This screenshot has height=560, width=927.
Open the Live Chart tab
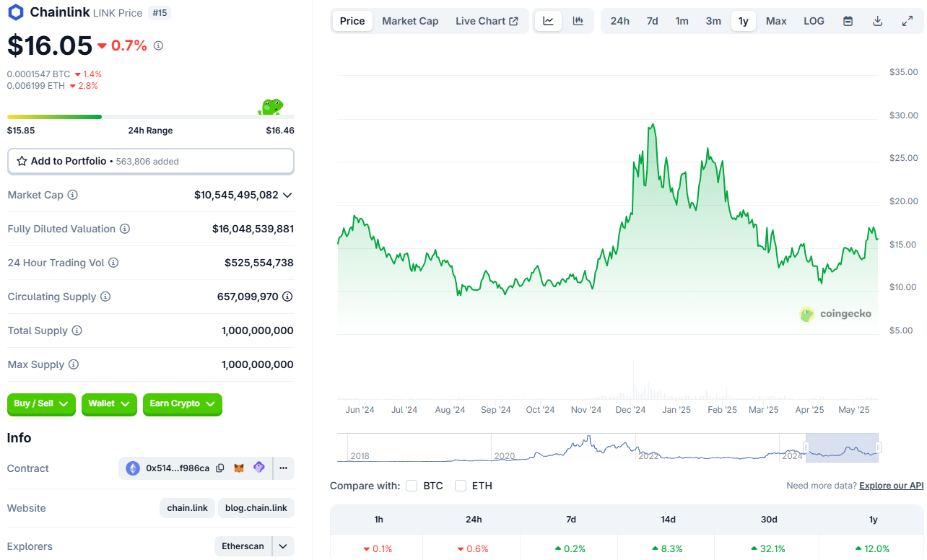(487, 21)
